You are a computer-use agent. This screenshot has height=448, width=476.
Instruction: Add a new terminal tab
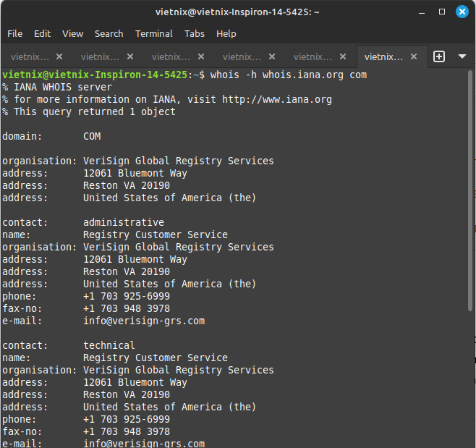point(439,56)
